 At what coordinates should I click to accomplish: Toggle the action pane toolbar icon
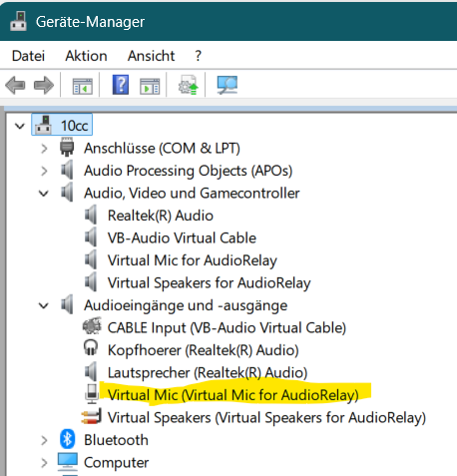150,86
